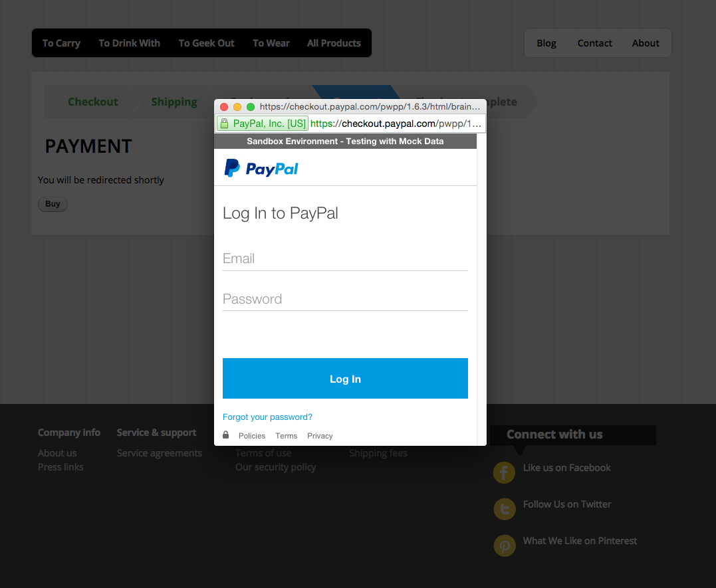
Task: Open the Policies link
Action: click(251, 436)
